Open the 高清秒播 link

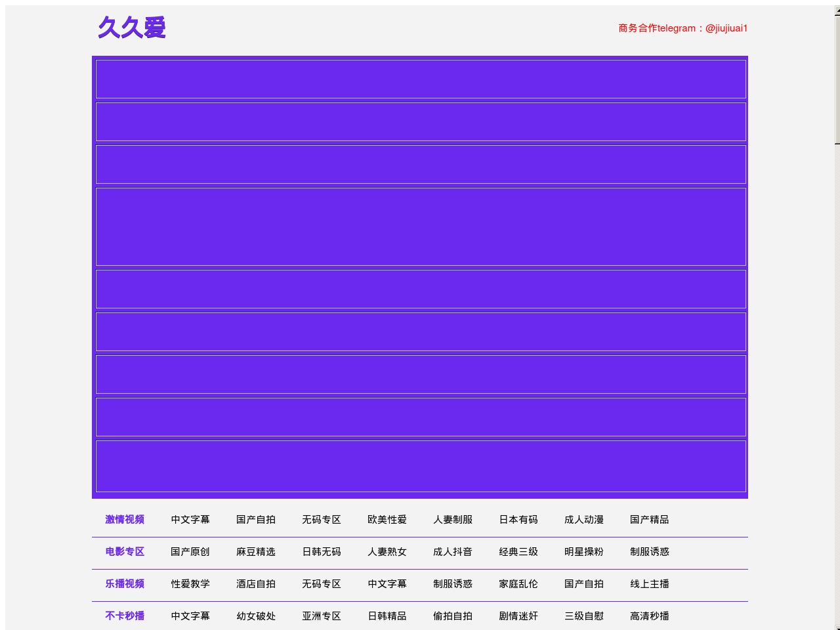[x=650, y=616]
